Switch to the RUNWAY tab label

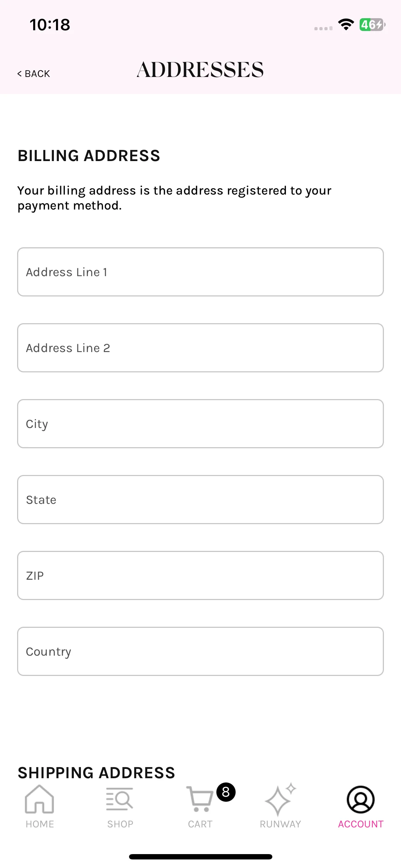281,824
